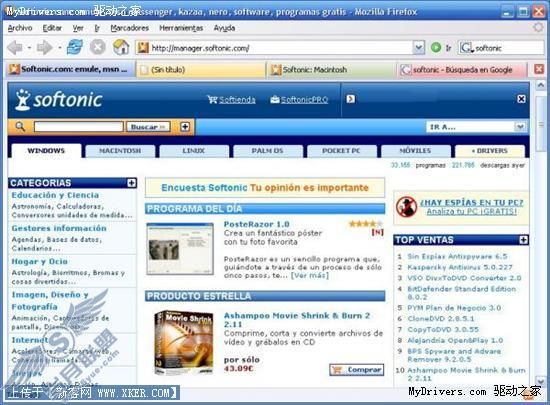This screenshot has height=405, width=550.
Task: Click the green Go button beside address bar
Action: click(x=436, y=47)
